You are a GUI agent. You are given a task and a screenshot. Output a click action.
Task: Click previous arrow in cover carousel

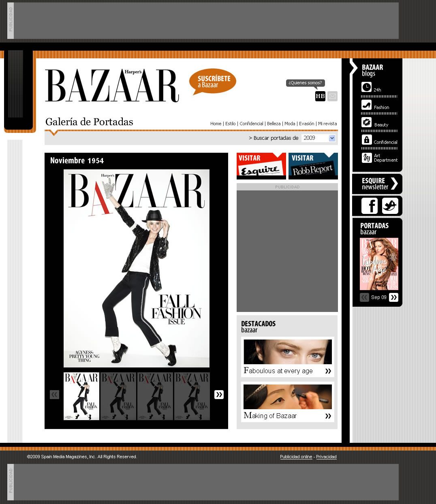click(54, 395)
